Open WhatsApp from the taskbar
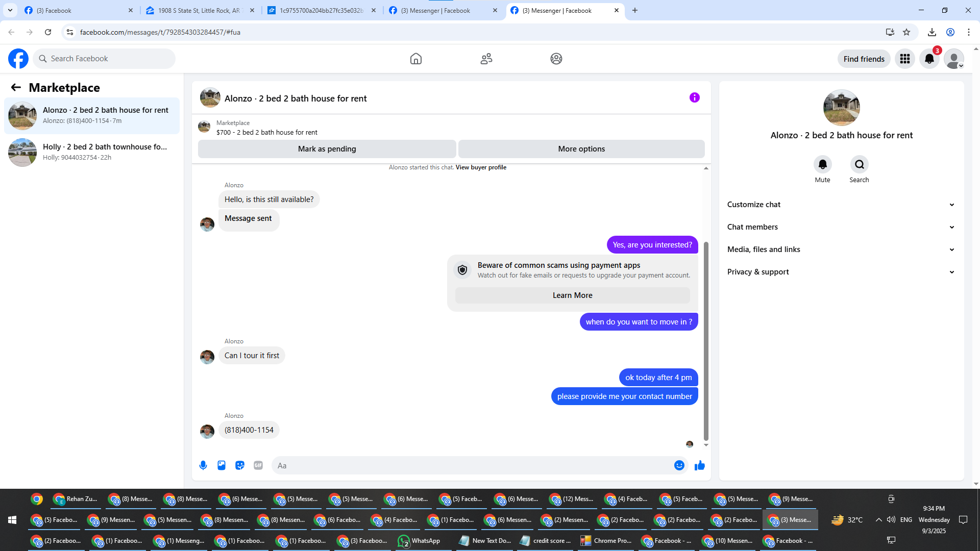Viewport: 980px width, 551px height. 420,541
